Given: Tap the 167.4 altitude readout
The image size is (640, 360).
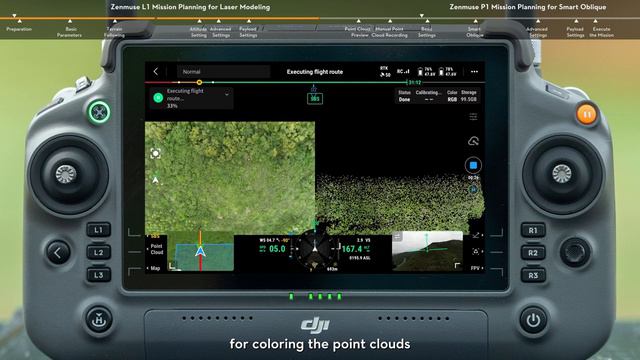Looking at the screenshot, I should 352,249.
